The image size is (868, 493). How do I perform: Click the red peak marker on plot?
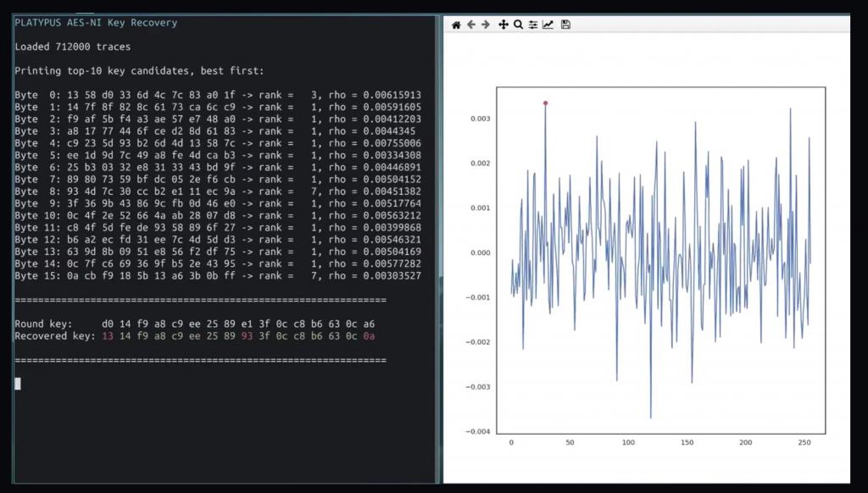click(x=545, y=102)
